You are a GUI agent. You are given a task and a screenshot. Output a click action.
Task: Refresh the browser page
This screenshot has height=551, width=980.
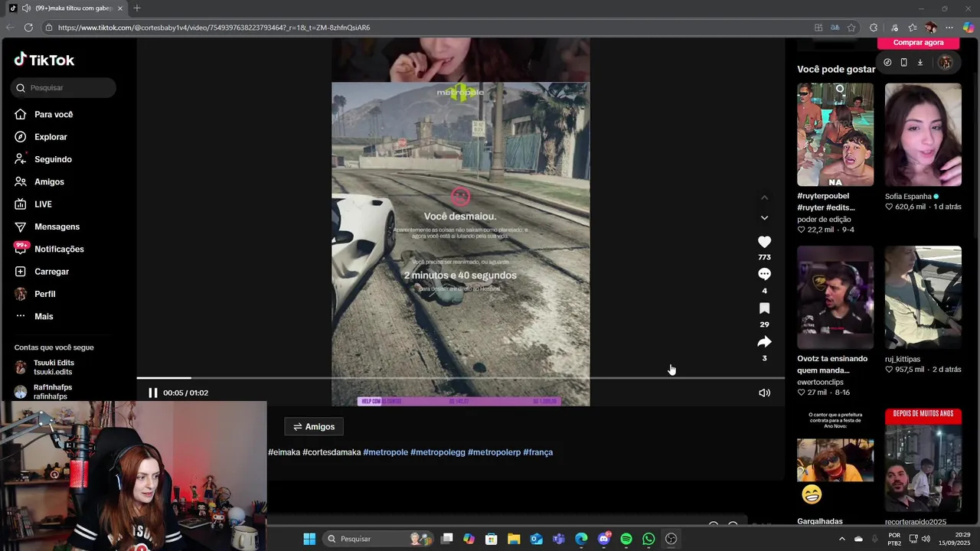pos(28,28)
